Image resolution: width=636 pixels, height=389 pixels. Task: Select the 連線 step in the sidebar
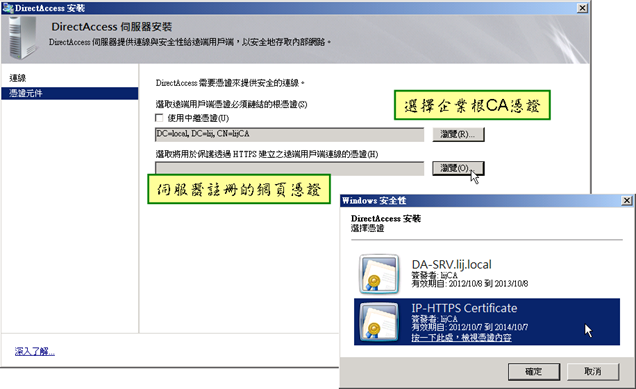pos(18,78)
